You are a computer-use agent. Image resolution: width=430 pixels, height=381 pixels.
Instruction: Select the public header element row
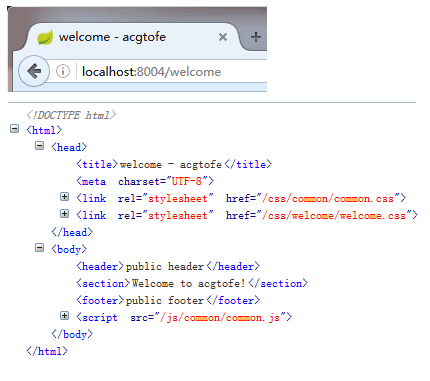coord(168,266)
